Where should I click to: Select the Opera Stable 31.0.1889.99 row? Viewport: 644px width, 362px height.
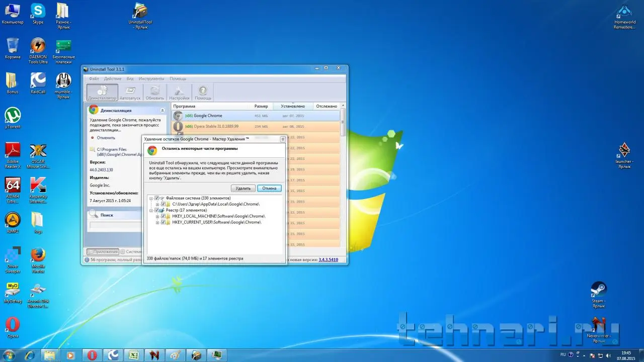coord(256,126)
